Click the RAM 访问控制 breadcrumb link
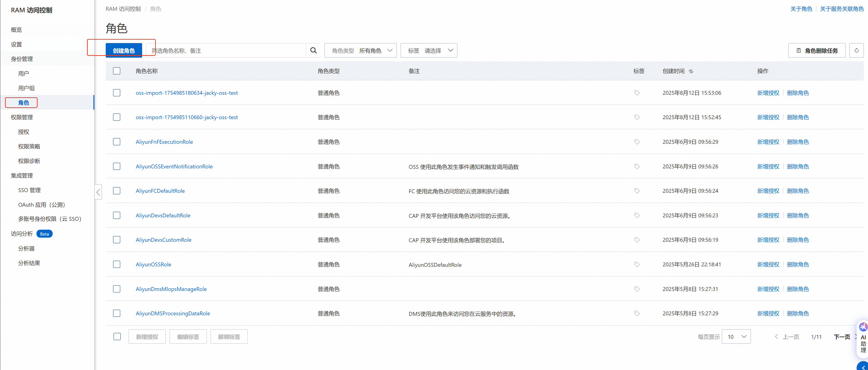The height and width of the screenshot is (370, 868). pos(123,9)
